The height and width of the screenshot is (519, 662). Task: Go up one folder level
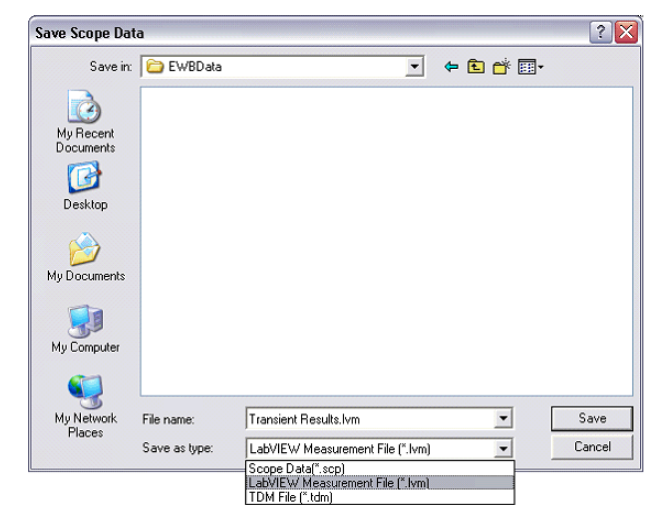point(476,67)
